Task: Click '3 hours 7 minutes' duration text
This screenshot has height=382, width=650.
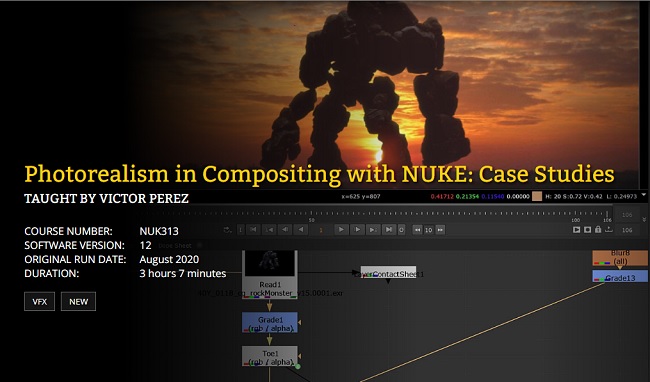Action: point(183,273)
